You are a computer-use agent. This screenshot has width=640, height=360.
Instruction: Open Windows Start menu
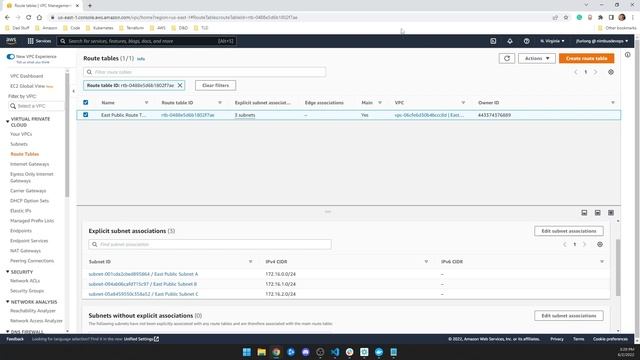tap(247, 352)
